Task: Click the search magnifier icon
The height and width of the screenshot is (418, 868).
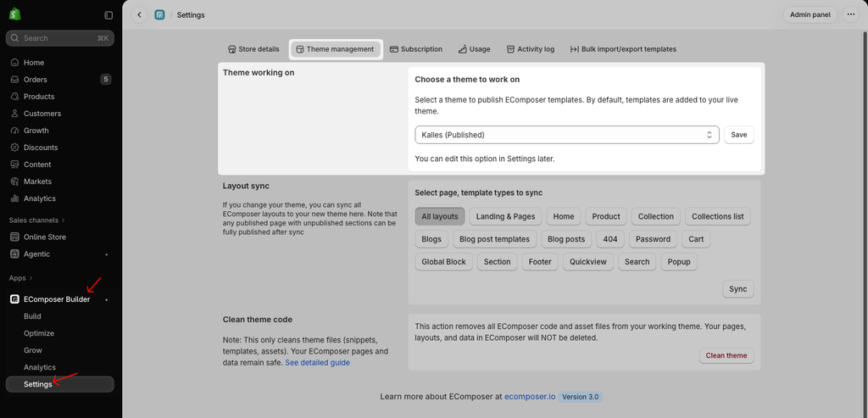Action: pyautogui.click(x=15, y=38)
